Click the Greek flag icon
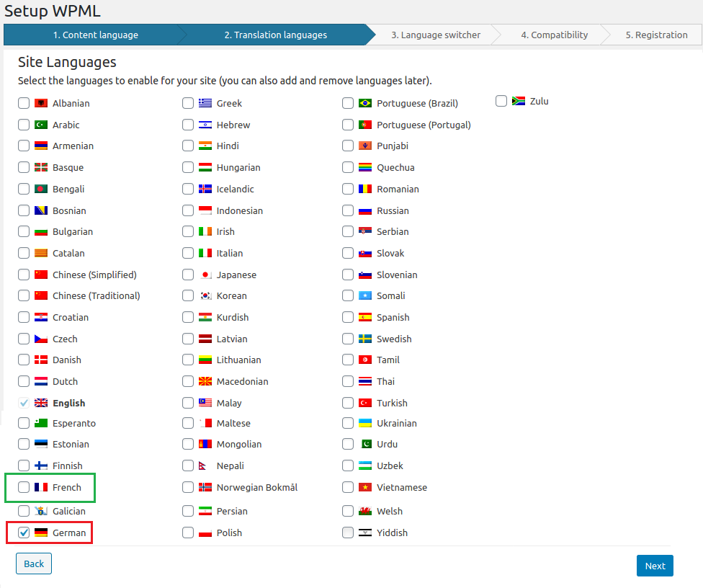Viewport: 703px width, 588px height. click(205, 104)
